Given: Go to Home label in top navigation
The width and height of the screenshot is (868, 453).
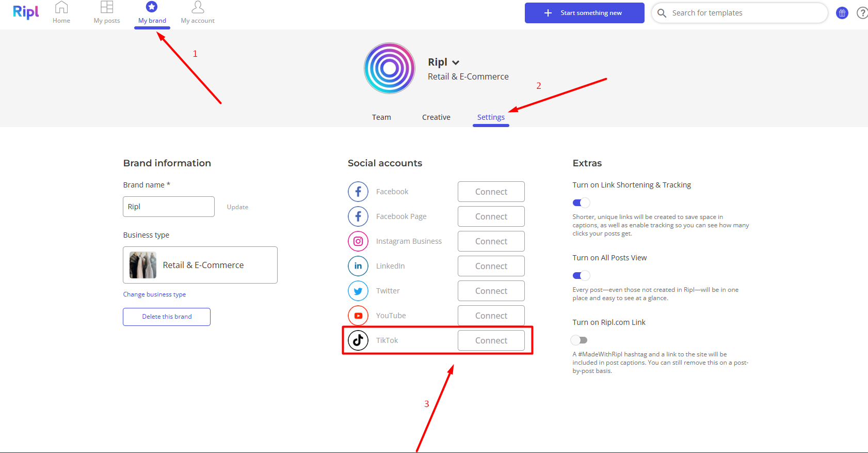Looking at the screenshot, I should click(61, 21).
